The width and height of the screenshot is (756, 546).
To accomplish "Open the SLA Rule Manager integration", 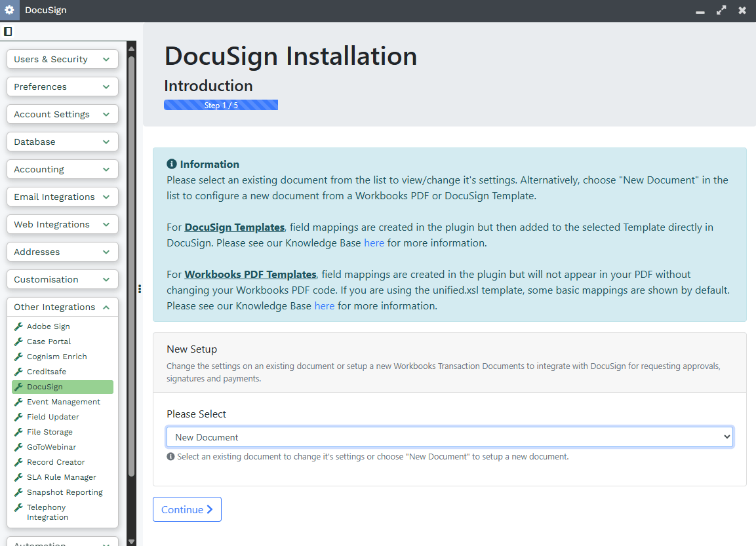I will coord(61,477).
